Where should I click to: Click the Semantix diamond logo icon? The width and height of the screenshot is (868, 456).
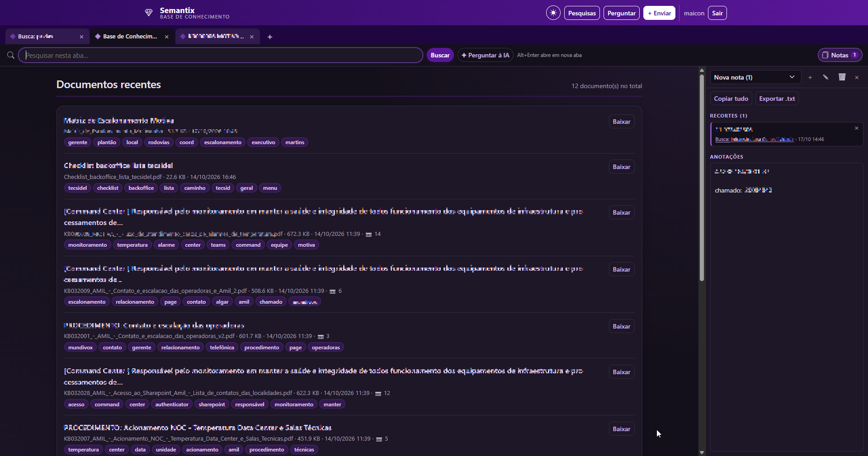[x=149, y=13]
